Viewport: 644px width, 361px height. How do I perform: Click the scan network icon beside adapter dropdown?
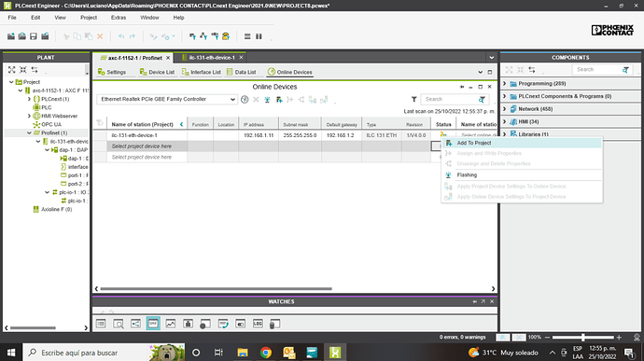coord(245,100)
